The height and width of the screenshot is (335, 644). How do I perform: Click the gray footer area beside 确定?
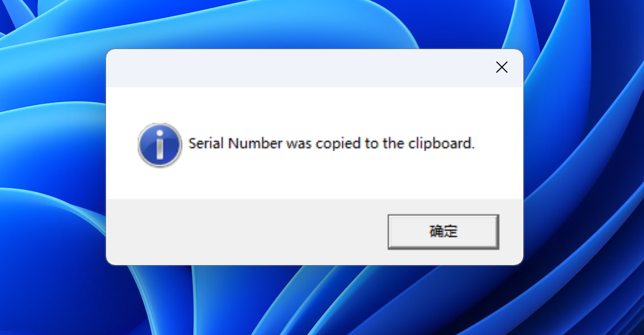tap(246, 232)
